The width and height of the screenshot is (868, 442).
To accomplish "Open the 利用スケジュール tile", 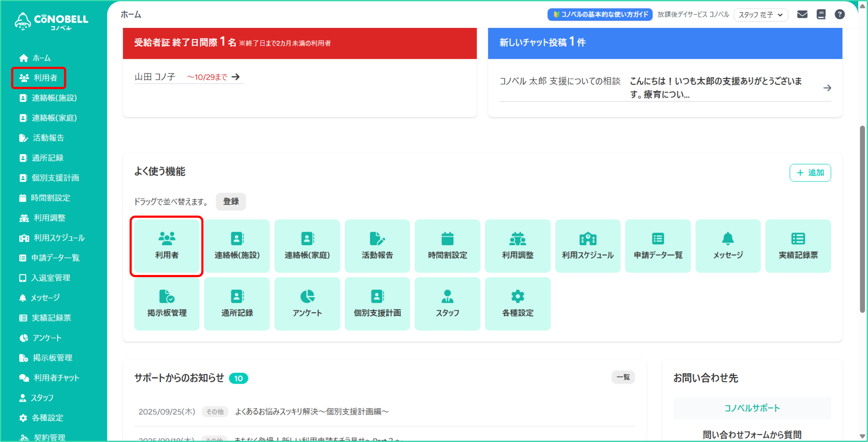I will click(588, 246).
